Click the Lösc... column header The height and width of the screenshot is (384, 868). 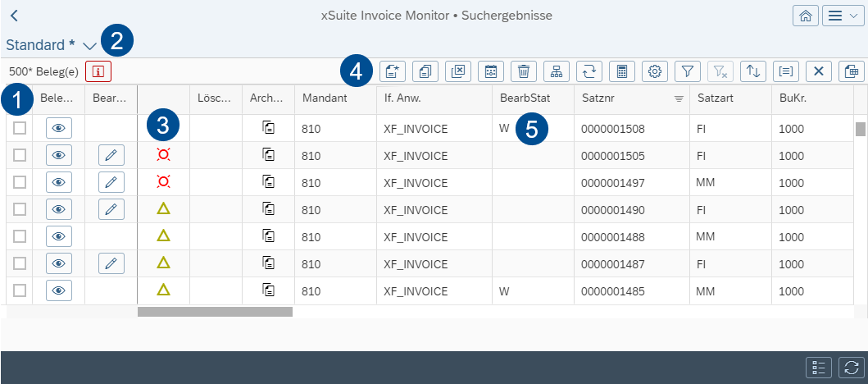(216, 98)
